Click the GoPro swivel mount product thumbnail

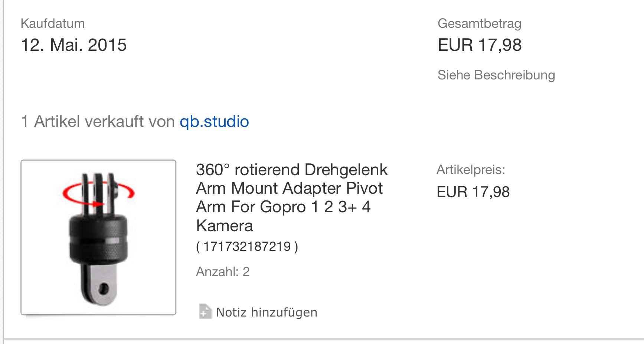(x=98, y=237)
